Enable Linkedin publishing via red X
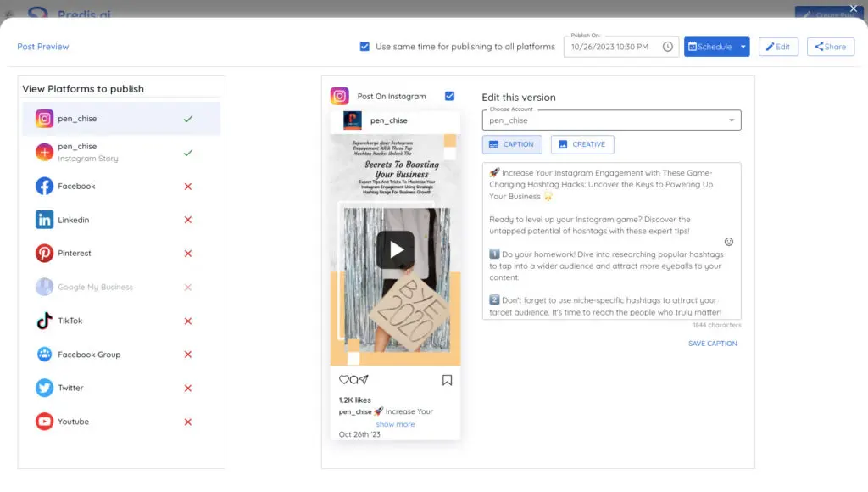 [188, 220]
